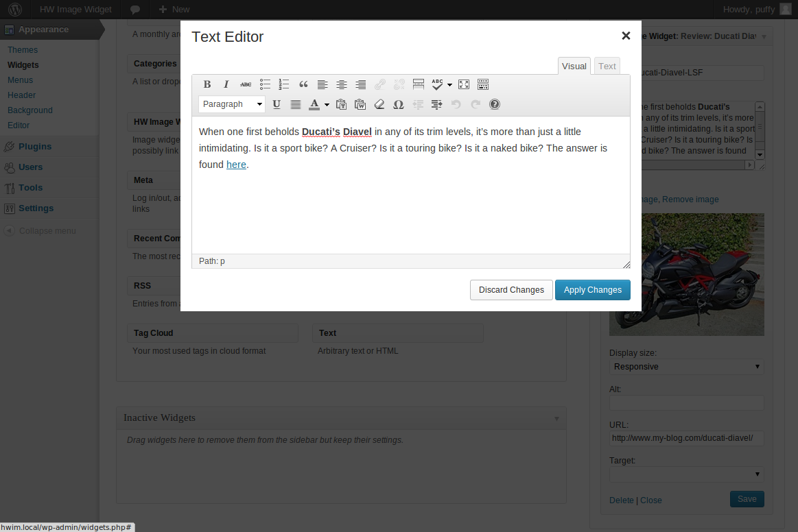Image resolution: width=798 pixels, height=532 pixels.
Task: Click the undo arrow
Action: click(456, 104)
